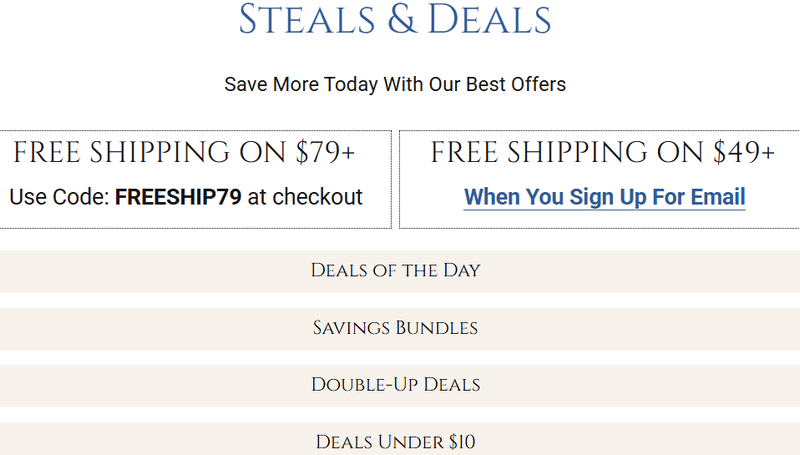The image size is (800, 455).
Task: Click the 'Use Code:' label text
Action: click(x=59, y=196)
